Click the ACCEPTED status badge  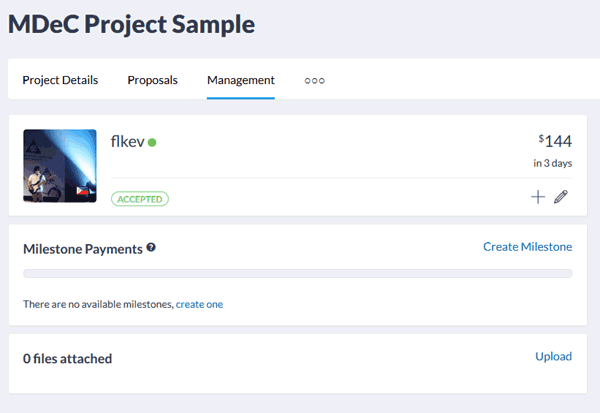(x=140, y=199)
